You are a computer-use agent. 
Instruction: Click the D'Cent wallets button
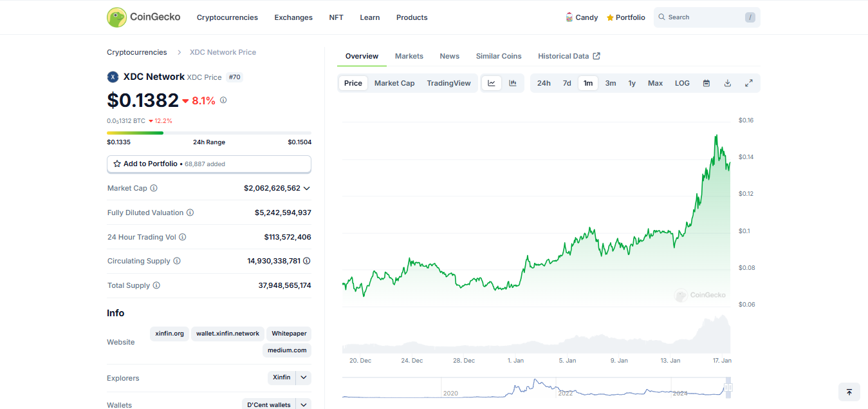[x=269, y=404]
